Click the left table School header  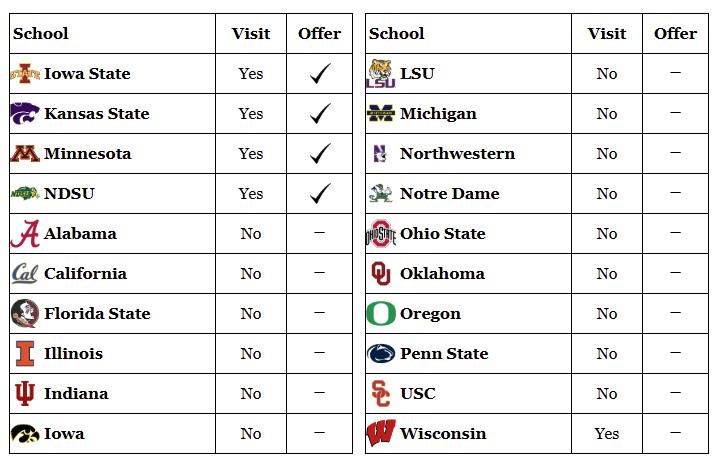tap(41, 34)
